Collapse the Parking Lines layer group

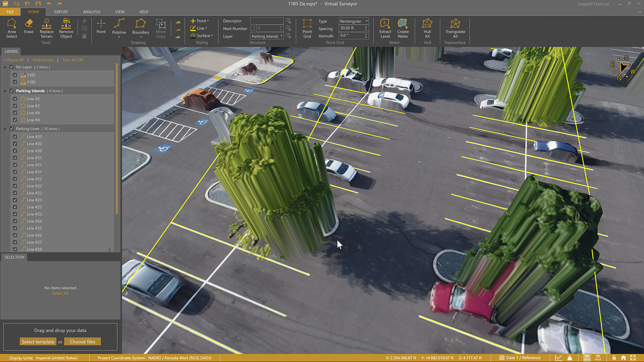[5, 129]
